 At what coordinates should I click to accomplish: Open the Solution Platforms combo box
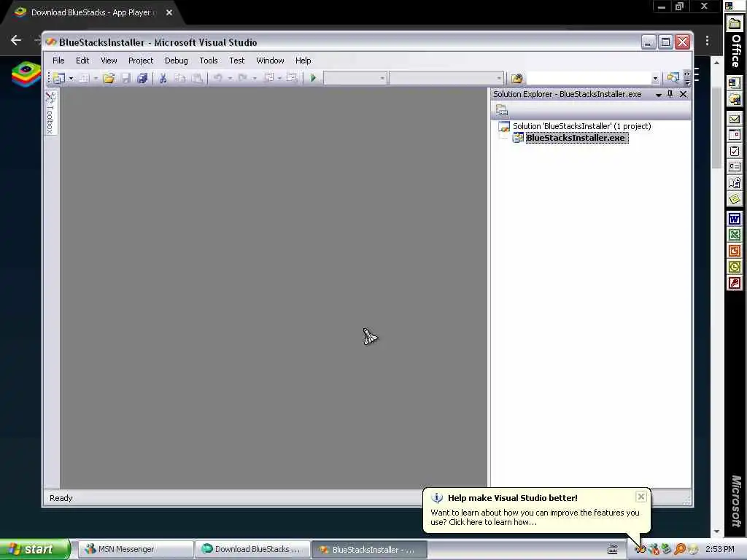[446, 78]
